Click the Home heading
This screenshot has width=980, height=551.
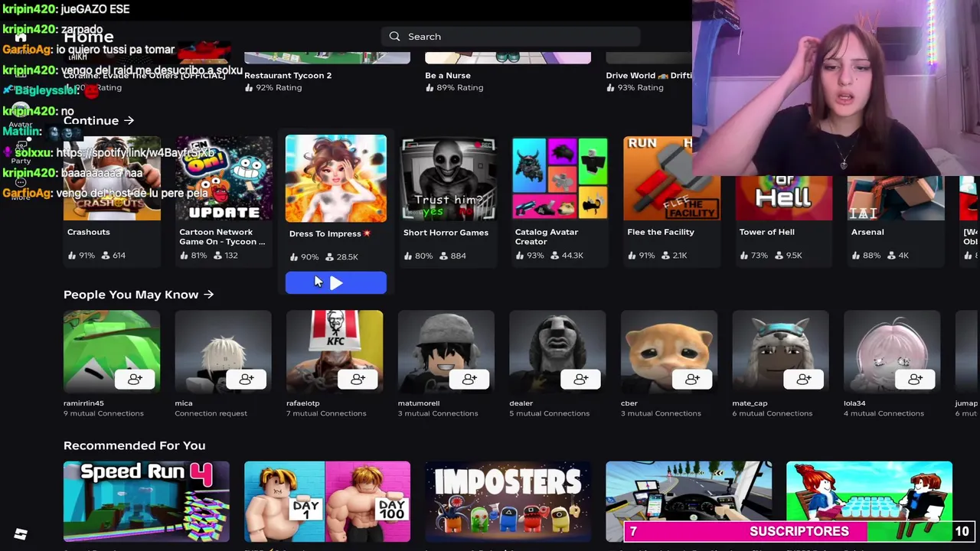(x=89, y=37)
